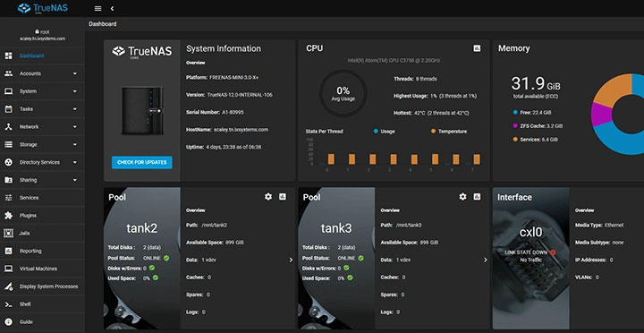
Task: Click the Dashboard breadcrumb title
Action: (x=102, y=24)
